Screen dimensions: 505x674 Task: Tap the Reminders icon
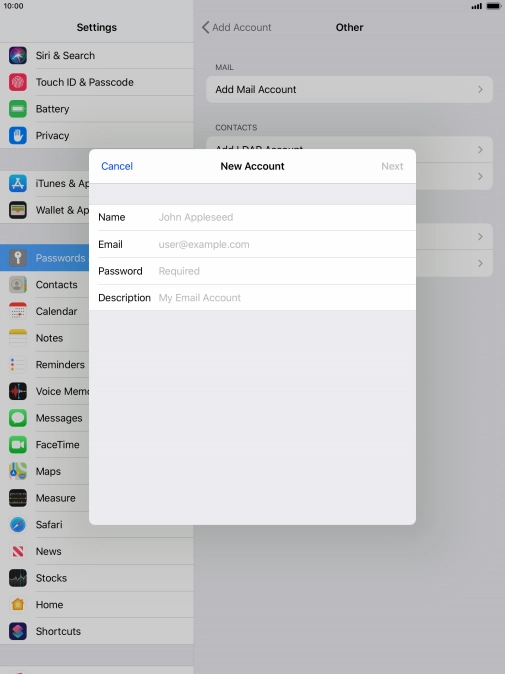(x=18, y=365)
